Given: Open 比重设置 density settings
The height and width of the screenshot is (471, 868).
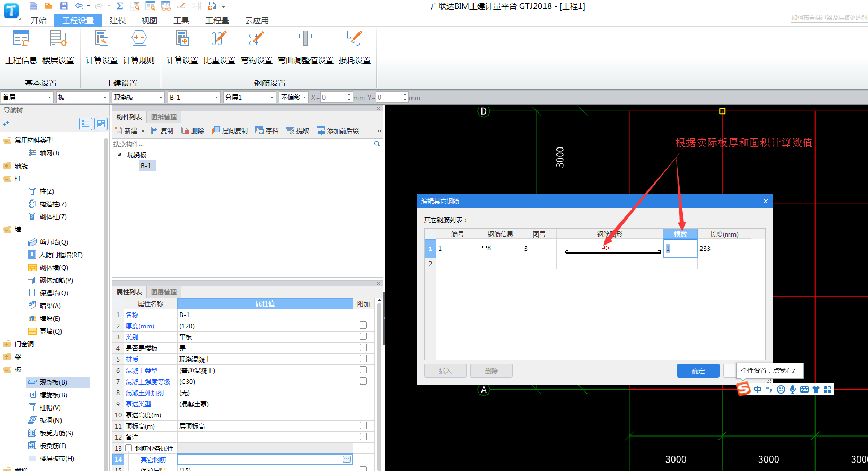Looking at the screenshot, I should (220, 48).
